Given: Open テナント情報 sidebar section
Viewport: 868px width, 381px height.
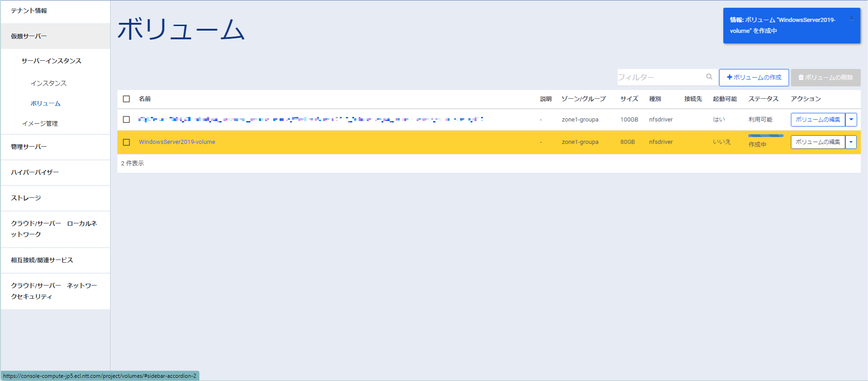Looking at the screenshot, I should [55, 11].
